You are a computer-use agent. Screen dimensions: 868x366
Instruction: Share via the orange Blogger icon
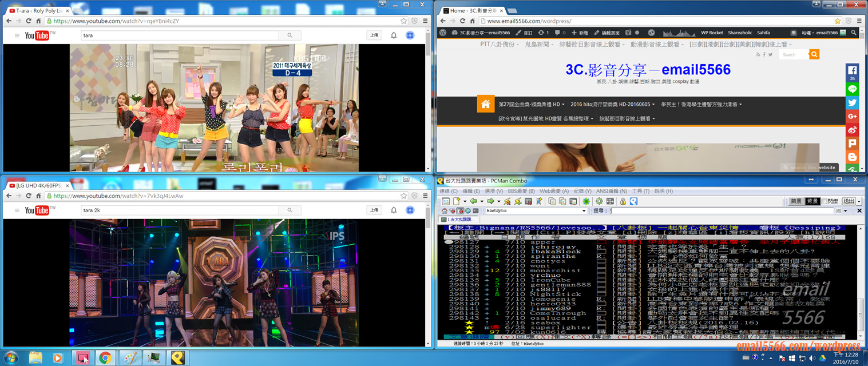click(853, 157)
